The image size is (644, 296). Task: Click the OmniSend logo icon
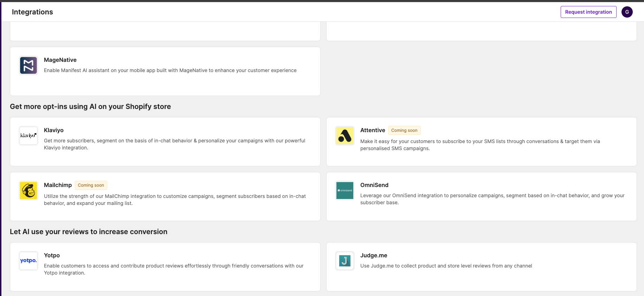point(345,191)
